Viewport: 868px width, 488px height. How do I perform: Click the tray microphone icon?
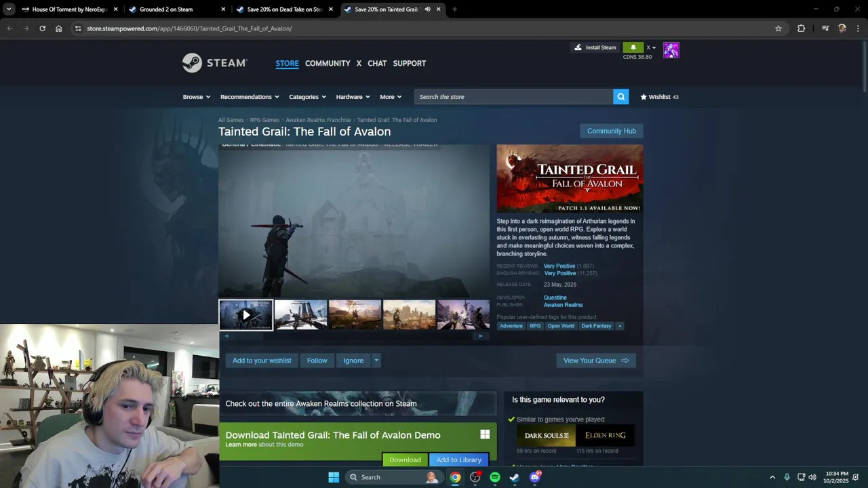click(x=787, y=477)
